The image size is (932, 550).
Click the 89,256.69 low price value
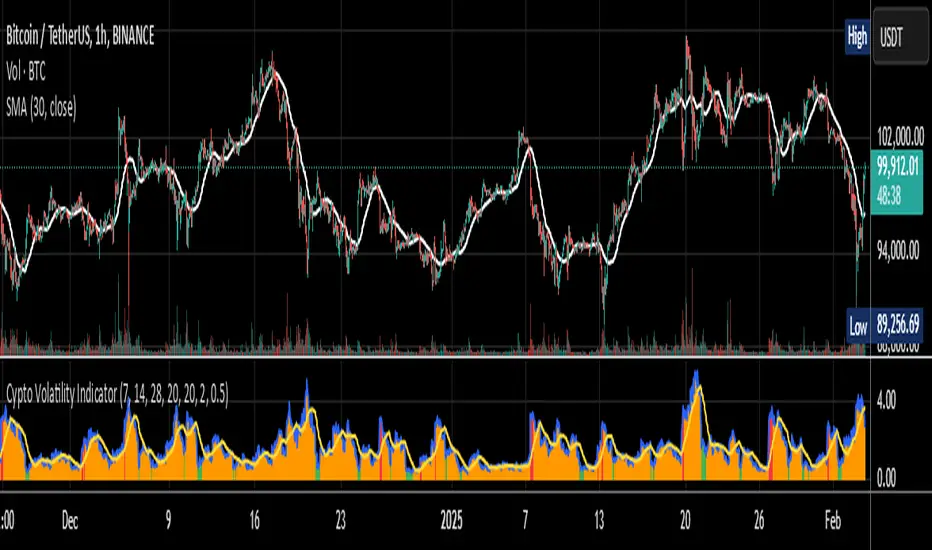coord(898,325)
